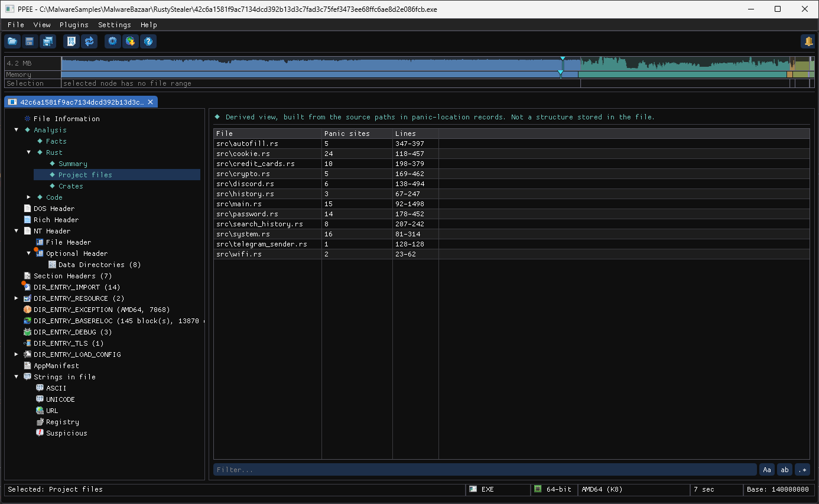The width and height of the screenshot is (819, 504).
Task: Expand the DIR_ENTRY_RESOURCE node
Action: click(x=17, y=298)
